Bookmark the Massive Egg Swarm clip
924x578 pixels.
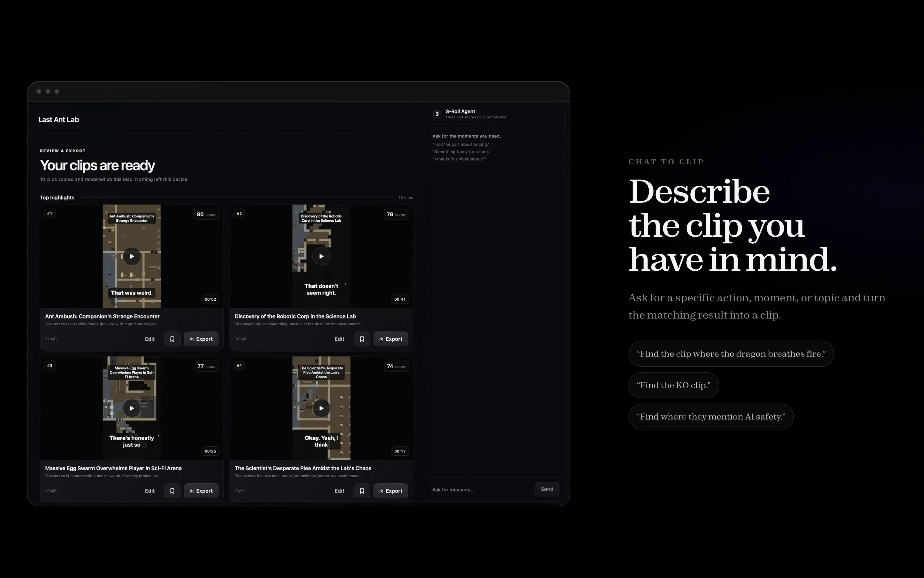[172, 491]
